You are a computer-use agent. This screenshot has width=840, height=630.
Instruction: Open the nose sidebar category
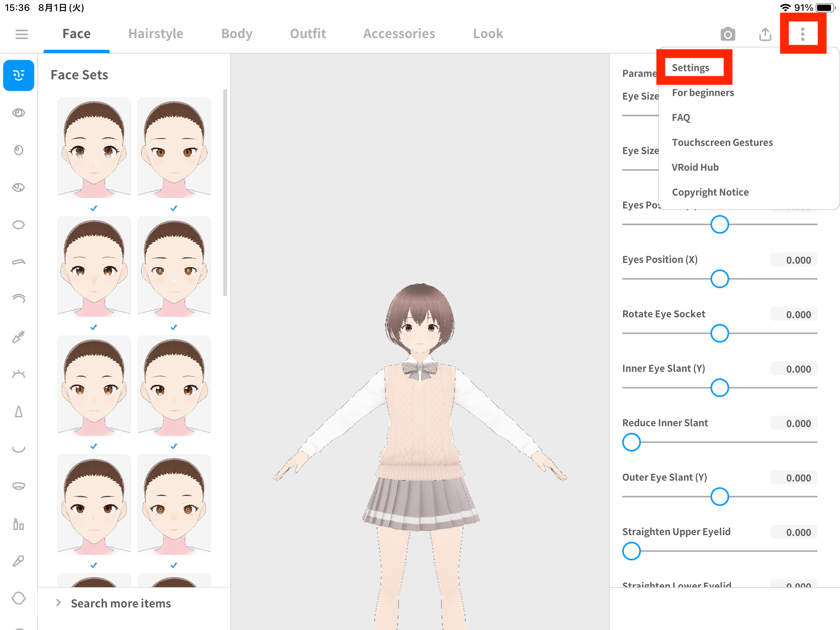(x=19, y=411)
